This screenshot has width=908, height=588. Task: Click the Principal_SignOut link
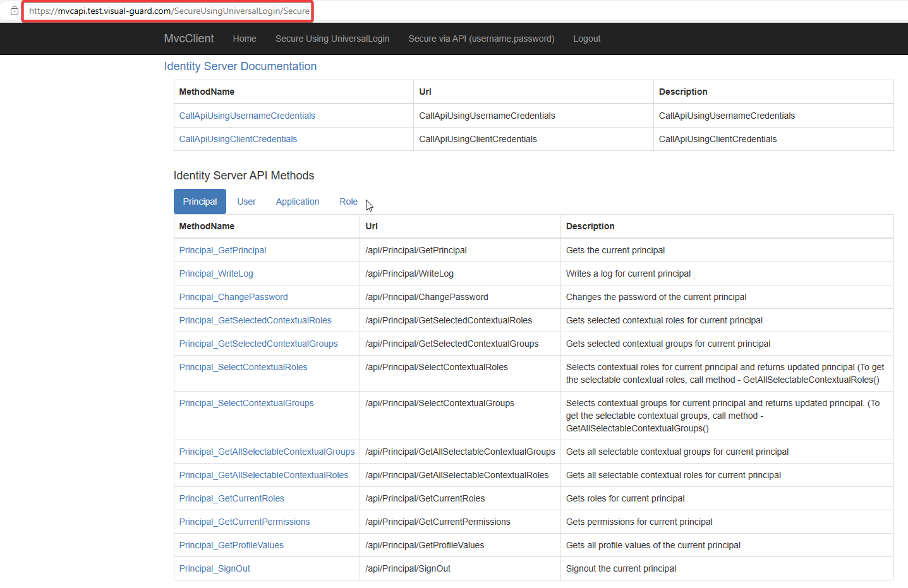pos(214,568)
